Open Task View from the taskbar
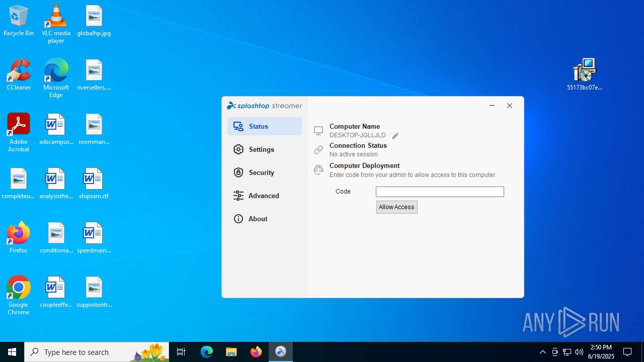 click(x=181, y=352)
